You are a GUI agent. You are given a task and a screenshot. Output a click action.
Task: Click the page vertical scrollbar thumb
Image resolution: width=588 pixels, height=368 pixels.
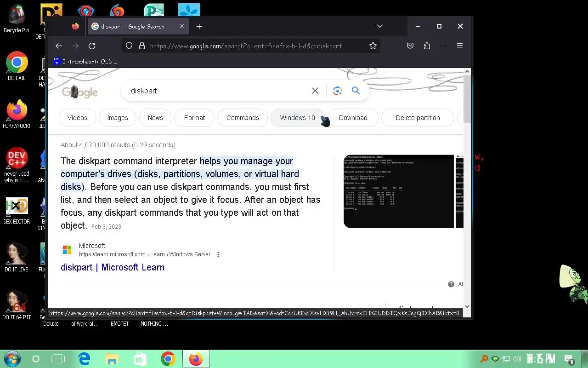[x=467, y=99]
